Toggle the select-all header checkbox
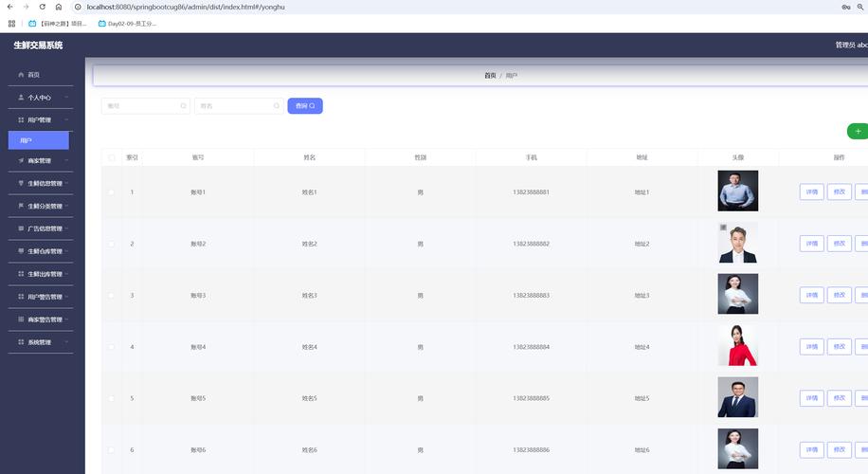 (111, 157)
